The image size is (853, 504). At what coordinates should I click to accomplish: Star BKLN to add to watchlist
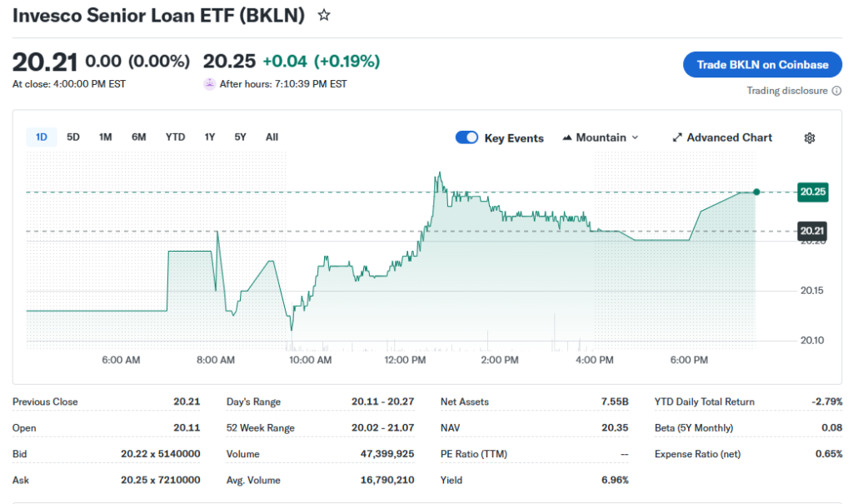point(324,15)
